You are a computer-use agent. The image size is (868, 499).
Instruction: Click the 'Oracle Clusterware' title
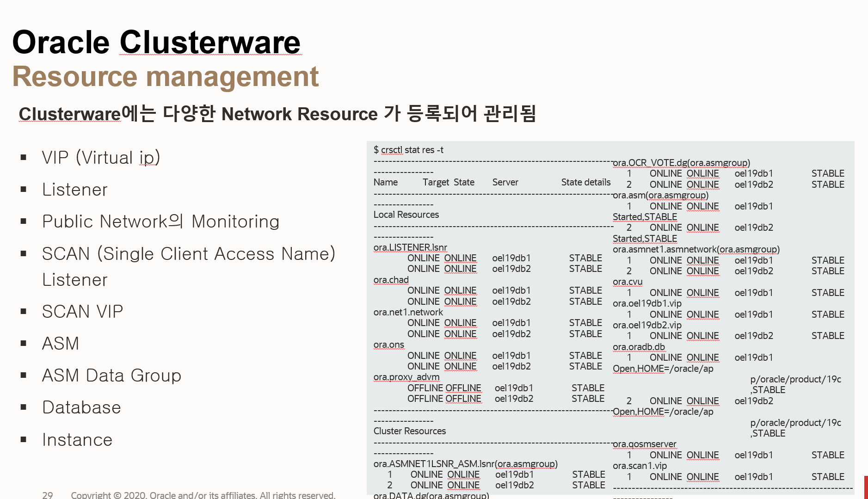coord(156,42)
